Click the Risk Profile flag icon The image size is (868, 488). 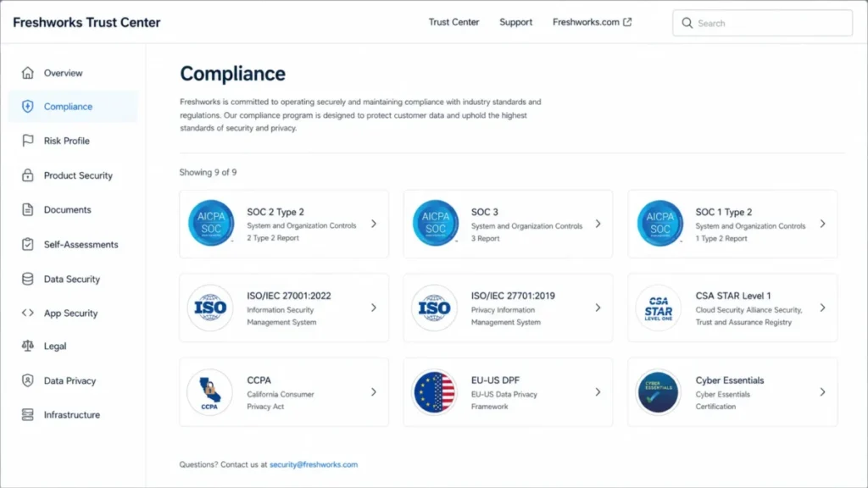[28, 141]
